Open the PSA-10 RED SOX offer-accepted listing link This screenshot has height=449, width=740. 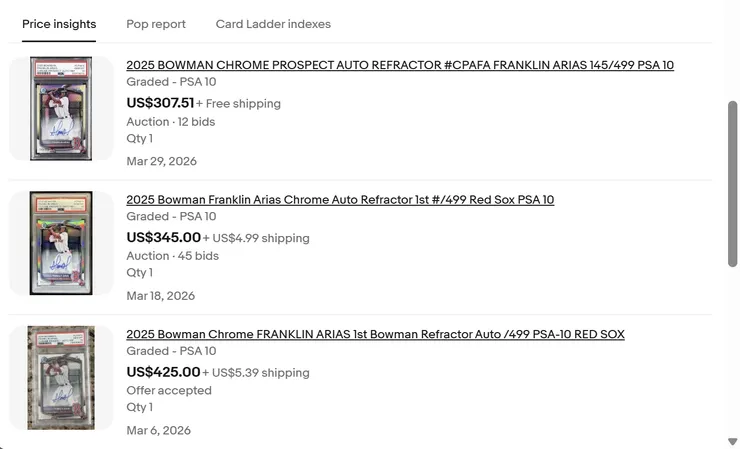click(x=375, y=334)
